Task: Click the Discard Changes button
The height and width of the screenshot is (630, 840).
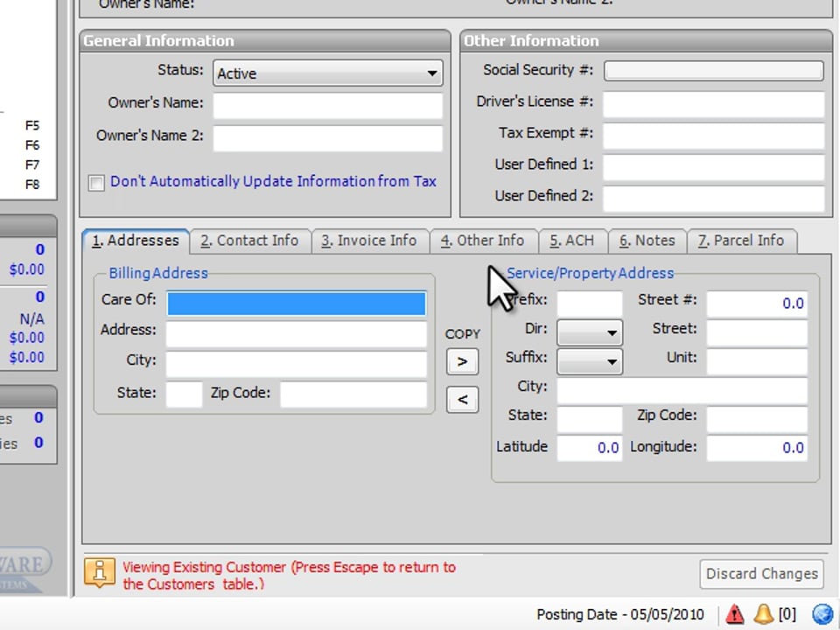Action: click(762, 574)
